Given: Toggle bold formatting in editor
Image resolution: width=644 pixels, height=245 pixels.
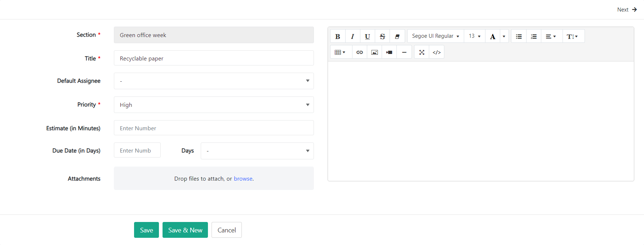Looking at the screenshot, I should tap(338, 36).
